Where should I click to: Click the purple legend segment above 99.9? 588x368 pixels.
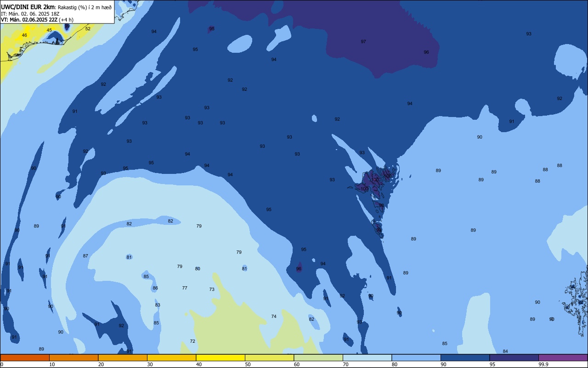pyautogui.click(x=563, y=357)
